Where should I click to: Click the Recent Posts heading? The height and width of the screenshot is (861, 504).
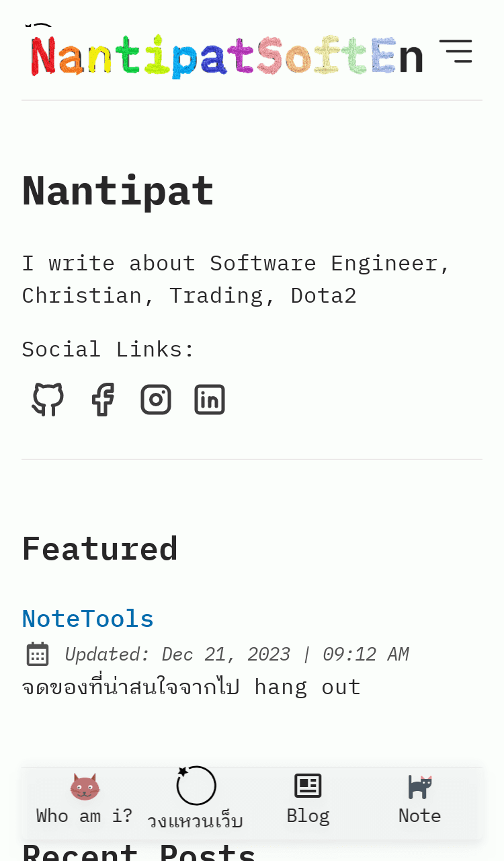[139, 852]
